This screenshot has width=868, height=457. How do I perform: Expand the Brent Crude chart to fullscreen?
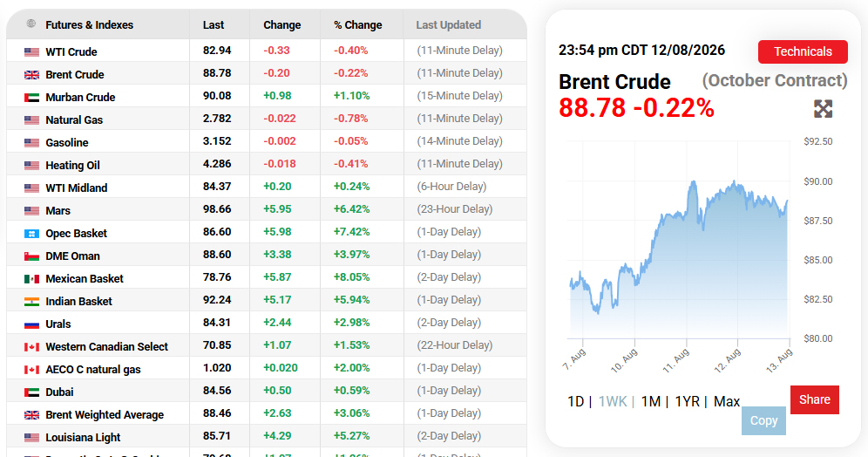[824, 108]
